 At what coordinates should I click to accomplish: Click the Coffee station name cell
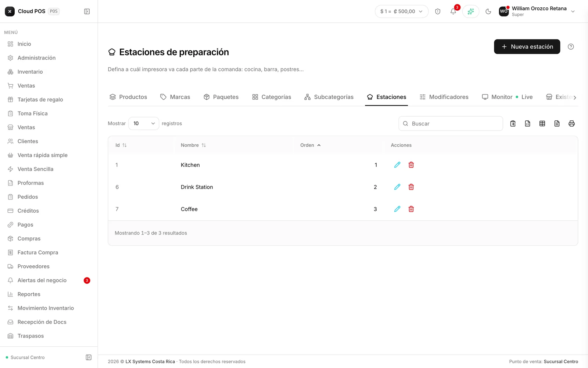(x=189, y=209)
